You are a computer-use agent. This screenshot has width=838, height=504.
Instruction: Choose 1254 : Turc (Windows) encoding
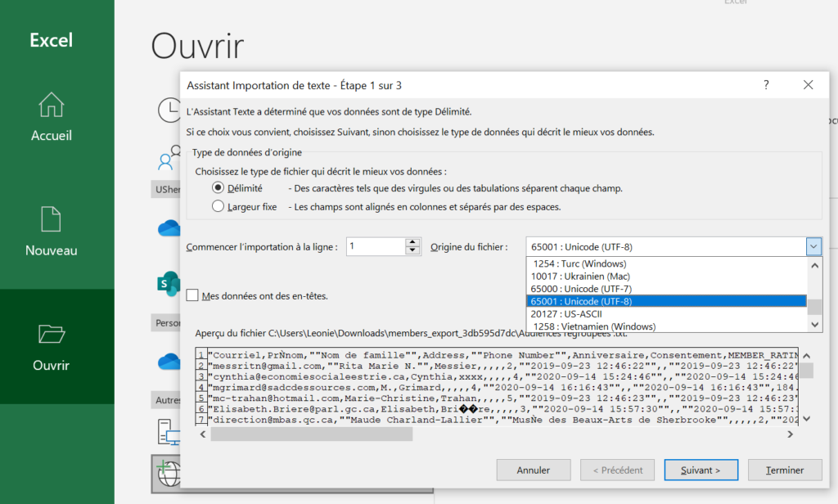(x=579, y=263)
